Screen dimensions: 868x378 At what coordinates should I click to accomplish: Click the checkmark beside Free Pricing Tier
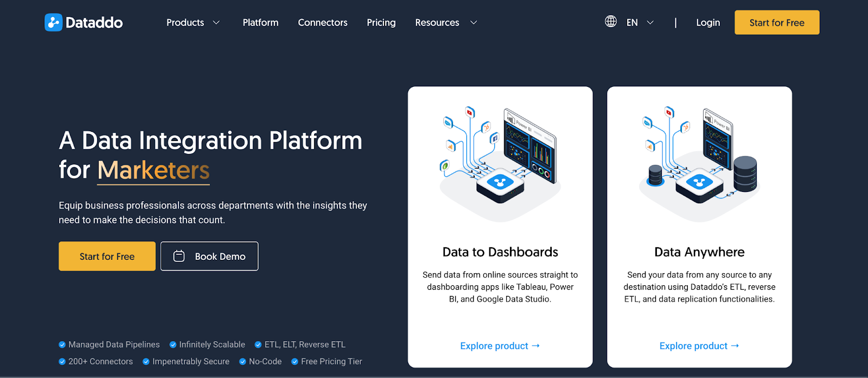tap(295, 362)
